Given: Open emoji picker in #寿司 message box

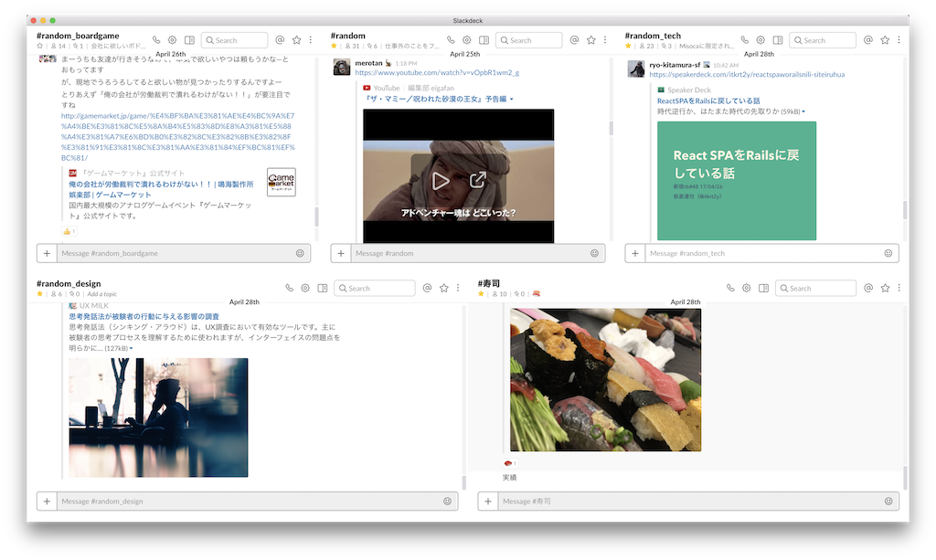Looking at the screenshot, I should pyautogui.click(x=888, y=502).
